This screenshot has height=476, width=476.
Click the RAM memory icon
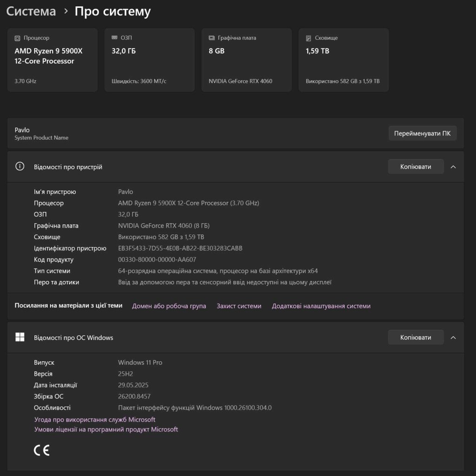coord(114,38)
